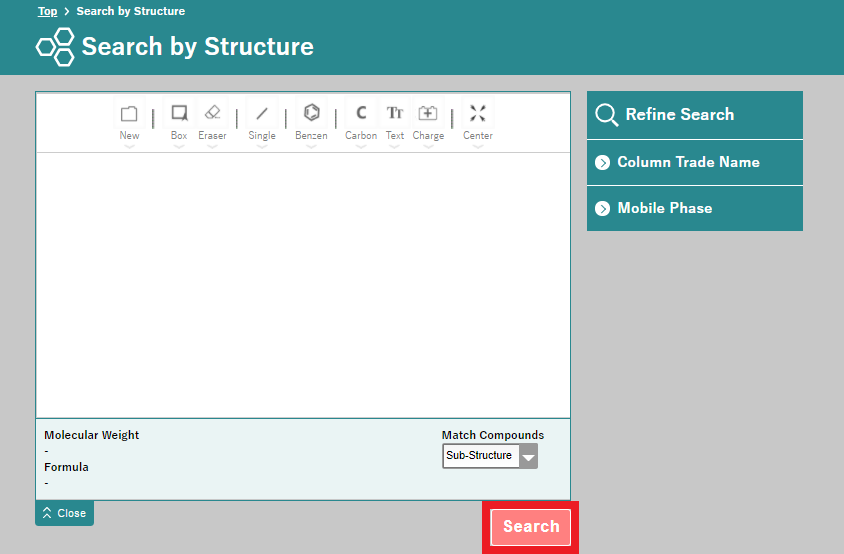Screen dimensions: 844x554
Task: Select the Carbon atom tool
Action: [361, 114]
